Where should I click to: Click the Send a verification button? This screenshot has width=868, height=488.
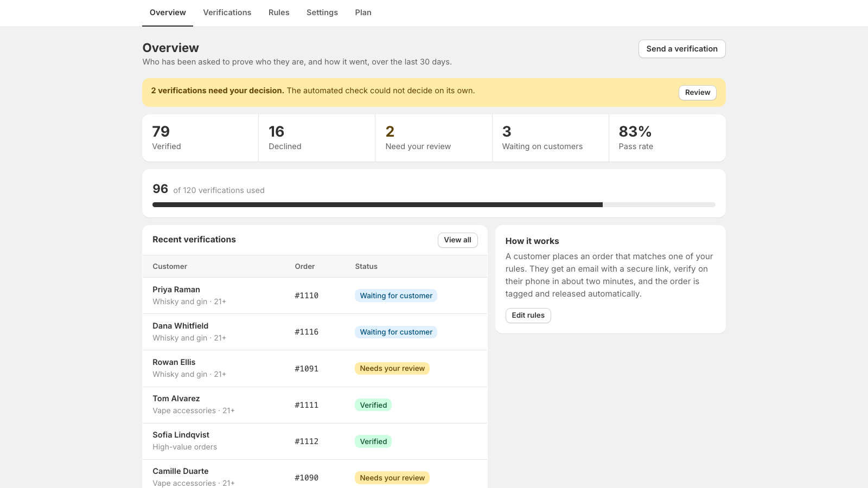click(682, 49)
